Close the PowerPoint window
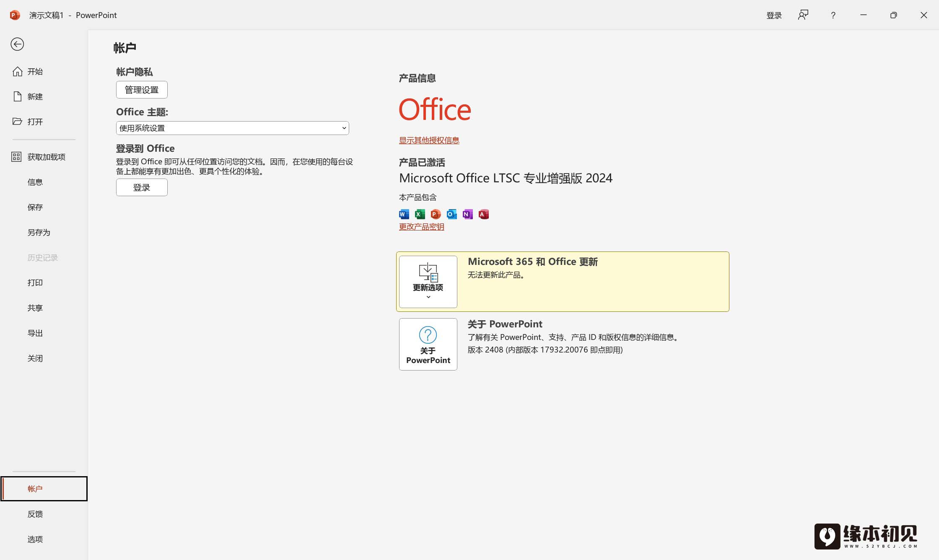The width and height of the screenshot is (939, 560). click(x=924, y=15)
